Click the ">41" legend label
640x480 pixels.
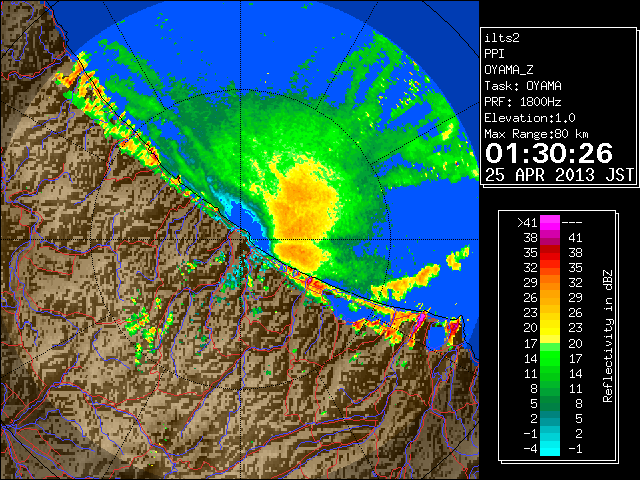(527, 223)
